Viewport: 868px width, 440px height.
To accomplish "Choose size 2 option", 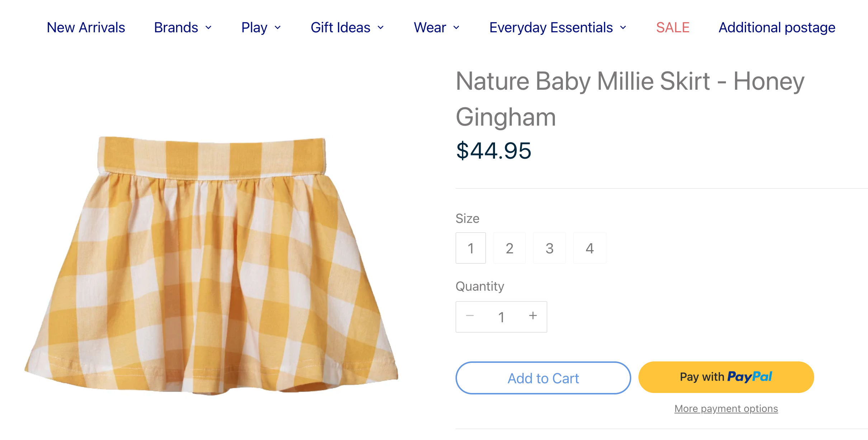I will (509, 248).
